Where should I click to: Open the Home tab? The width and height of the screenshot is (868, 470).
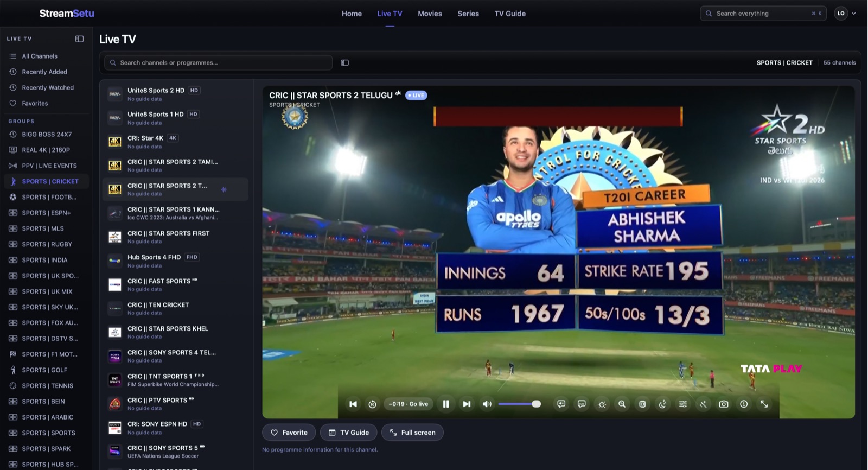click(x=352, y=14)
